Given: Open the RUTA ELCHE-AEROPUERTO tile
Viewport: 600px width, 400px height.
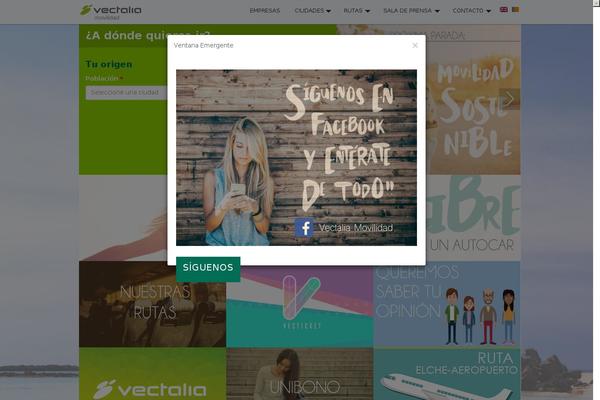Looking at the screenshot, I should pyautogui.click(x=447, y=374).
